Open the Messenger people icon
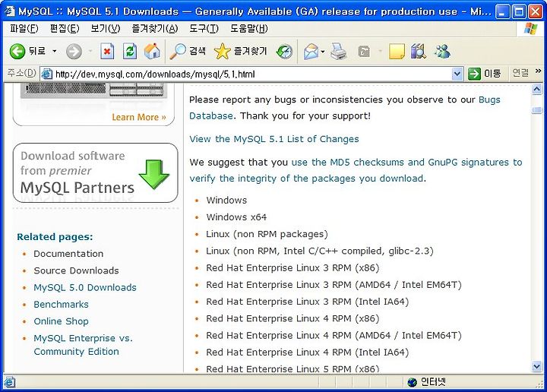 click(442, 52)
